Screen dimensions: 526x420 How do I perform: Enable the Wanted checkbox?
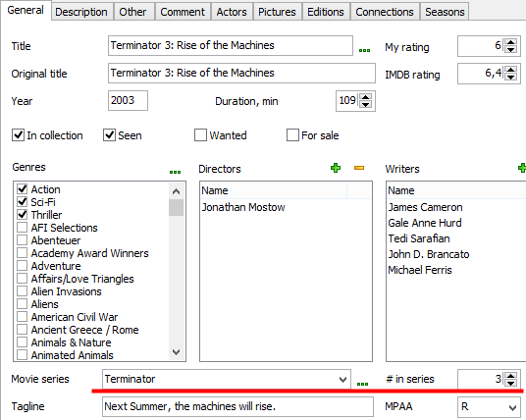(200, 135)
